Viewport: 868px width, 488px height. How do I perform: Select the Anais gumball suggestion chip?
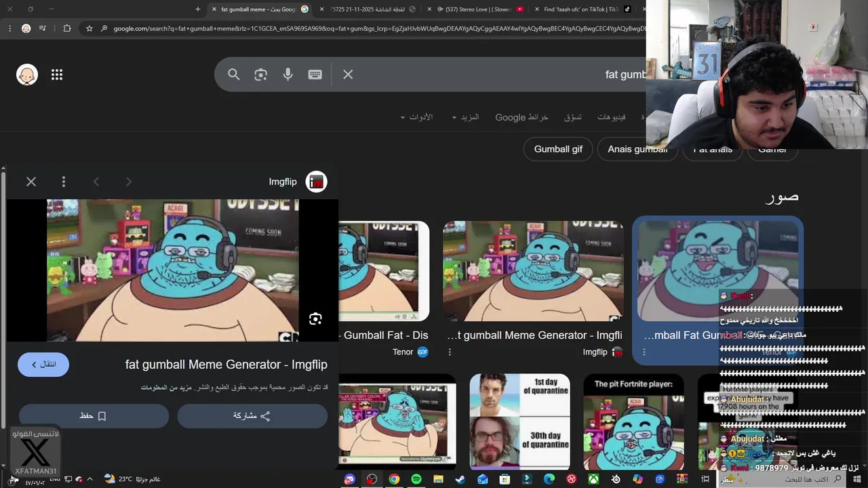point(637,149)
